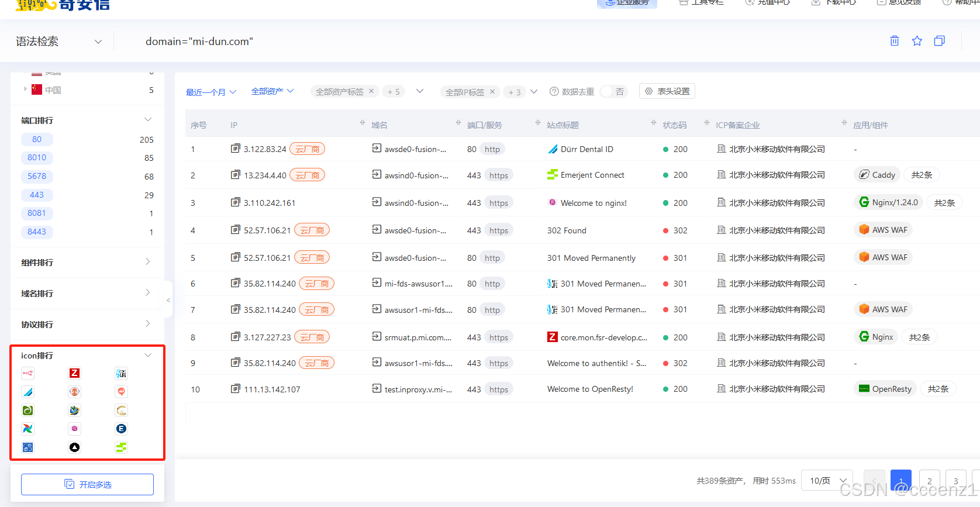Viewport: 980px width, 507px height.
Task: Open domain link icon in row 3
Action: (x=377, y=202)
